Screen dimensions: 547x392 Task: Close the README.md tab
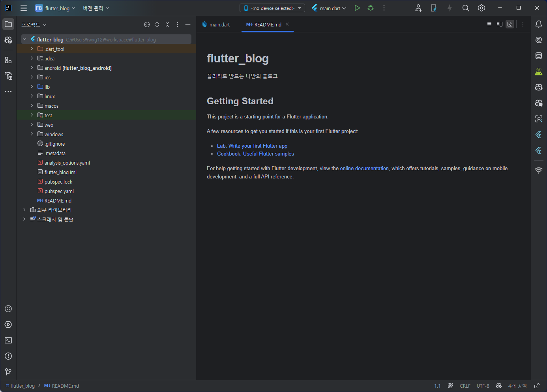click(287, 24)
